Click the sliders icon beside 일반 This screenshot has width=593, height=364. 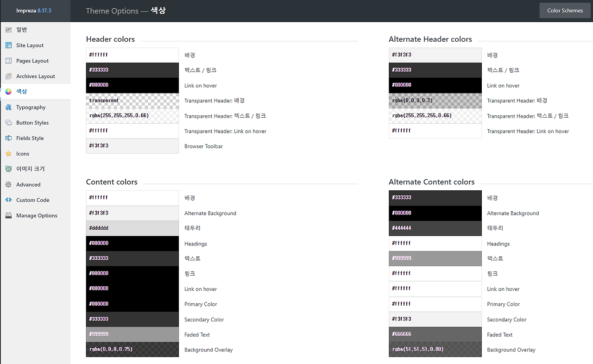pyautogui.click(x=8, y=30)
